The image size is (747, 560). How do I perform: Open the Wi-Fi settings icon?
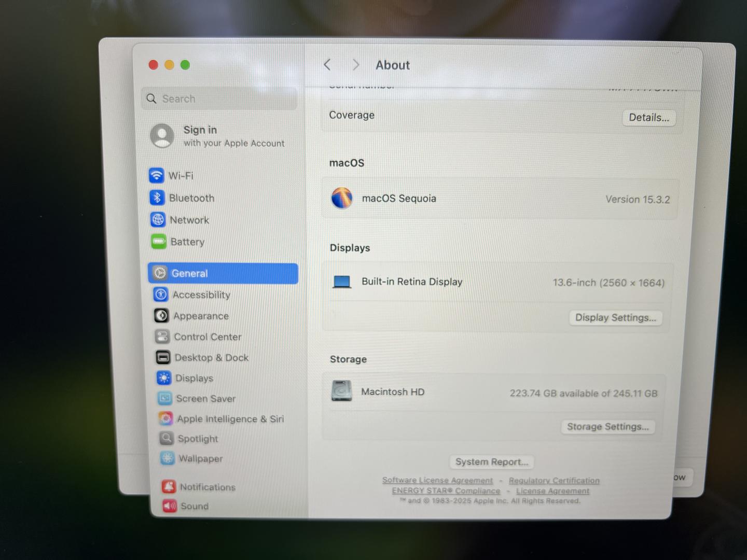pos(156,175)
